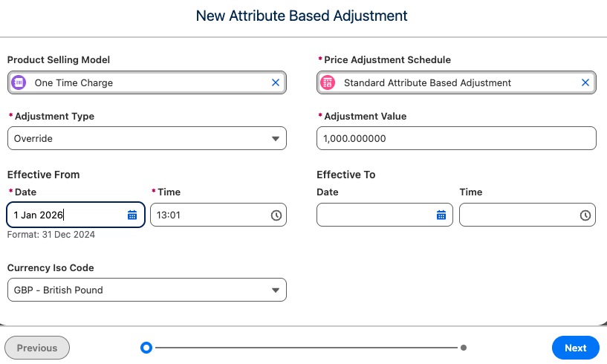Open the Currency Iso Code dropdown
This screenshot has height=364, width=607.
click(x=275, y=290)
